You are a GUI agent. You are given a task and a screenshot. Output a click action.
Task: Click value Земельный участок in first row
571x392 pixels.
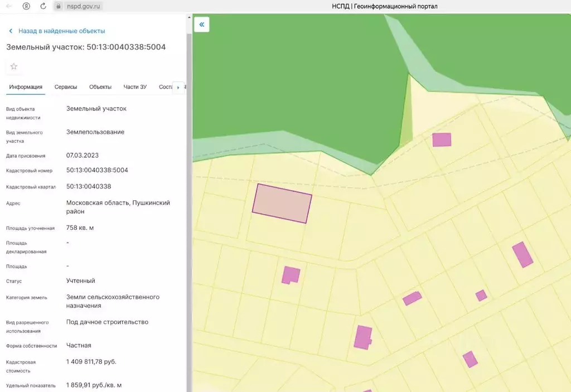96,109
